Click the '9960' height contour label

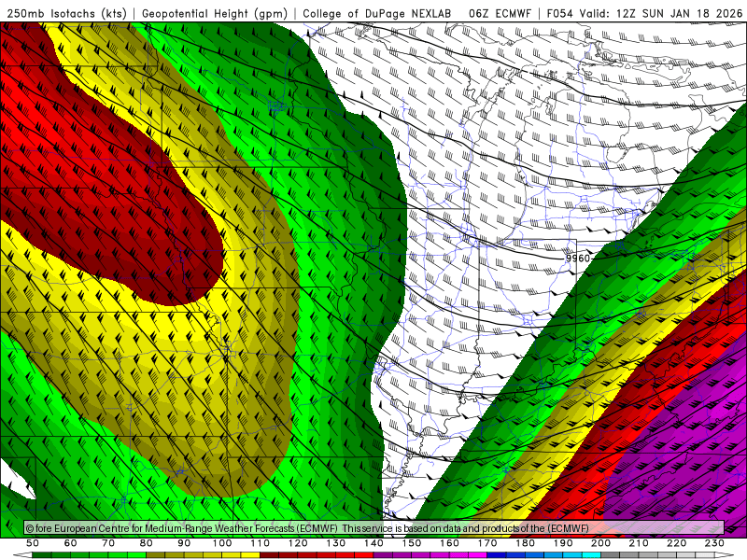(577, 259)
